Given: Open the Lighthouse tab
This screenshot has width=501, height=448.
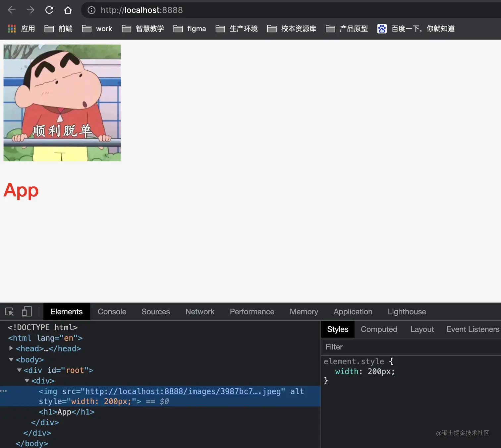Looking at the screenshot, I should 407,312.
